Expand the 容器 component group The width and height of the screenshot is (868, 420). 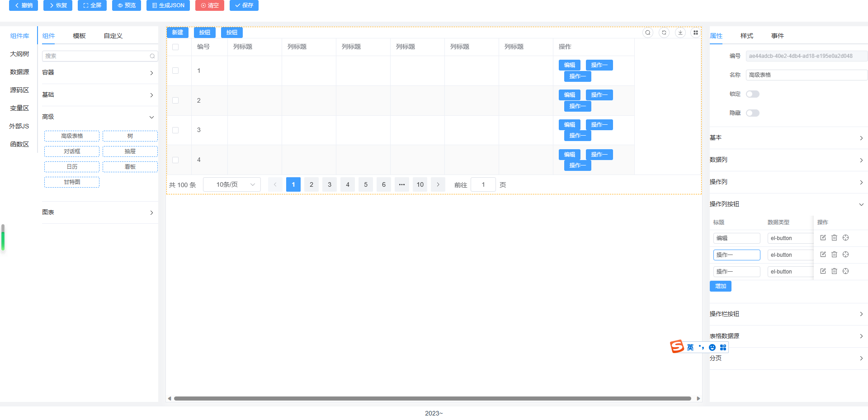(99, 72)
